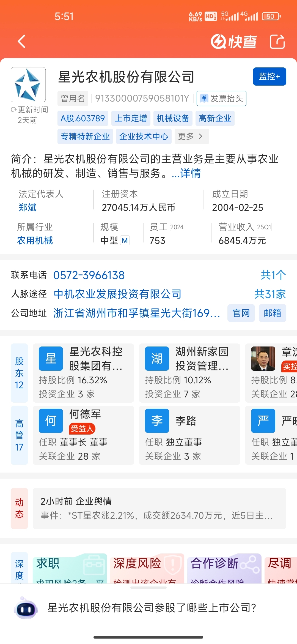Tap the 5G signal strength icon

(x=230, y=16)
